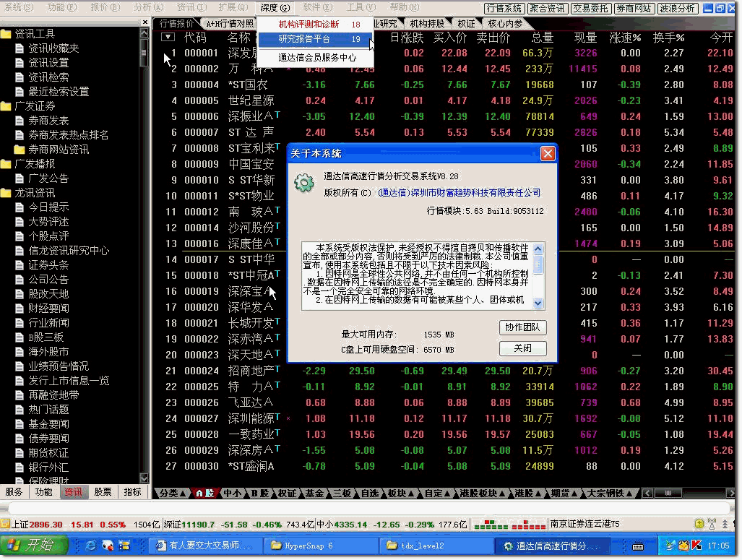Select the 基金 market tab
The width and height of the screenshot is (742, 560).
(x=314, y=494)
